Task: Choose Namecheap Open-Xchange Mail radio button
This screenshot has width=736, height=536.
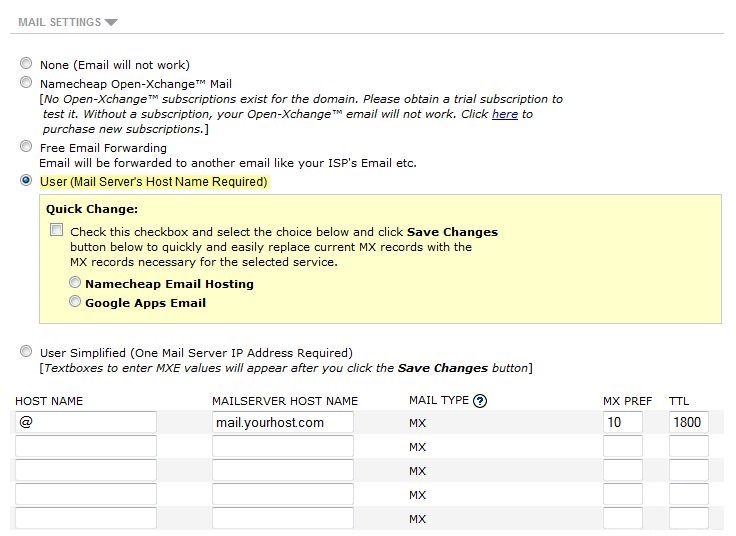Action: [26, 82]
